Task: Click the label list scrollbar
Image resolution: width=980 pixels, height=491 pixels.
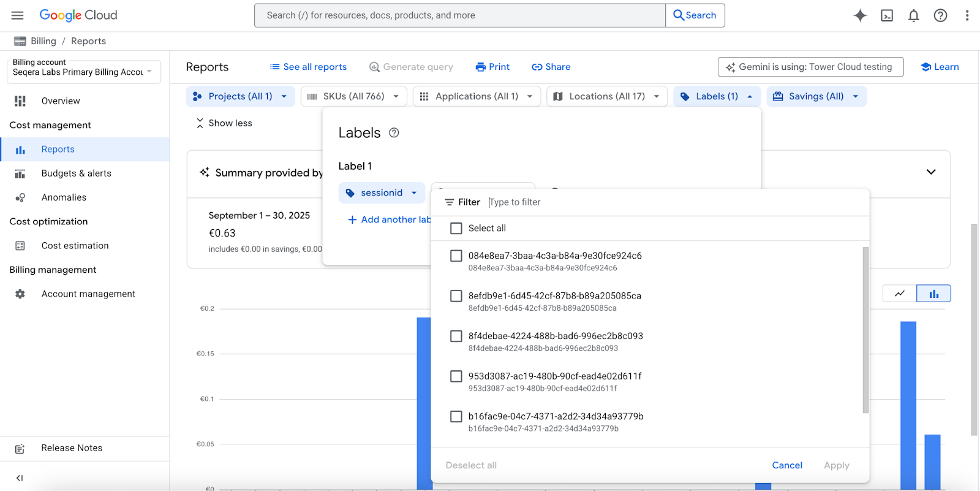Action: 865,330
